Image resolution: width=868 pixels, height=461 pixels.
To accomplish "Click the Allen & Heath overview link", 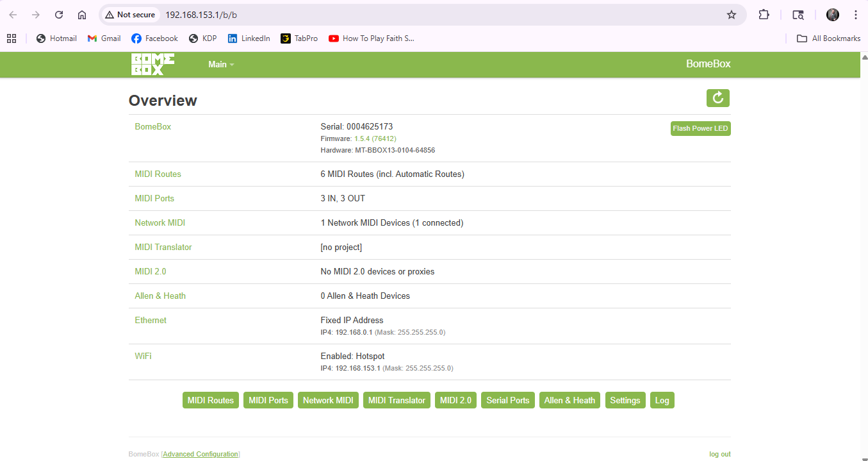I will tap(160, 296).
